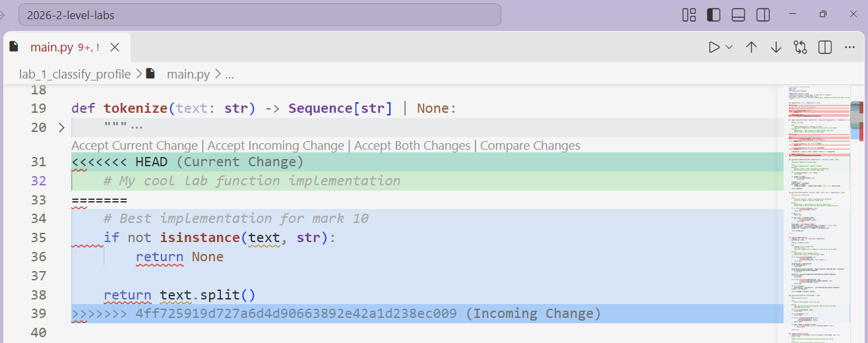This screenshot has height=343, width=868.
Task: Click the Run Python File play icon
Action: pyautogui.click(x=714, y=47)
